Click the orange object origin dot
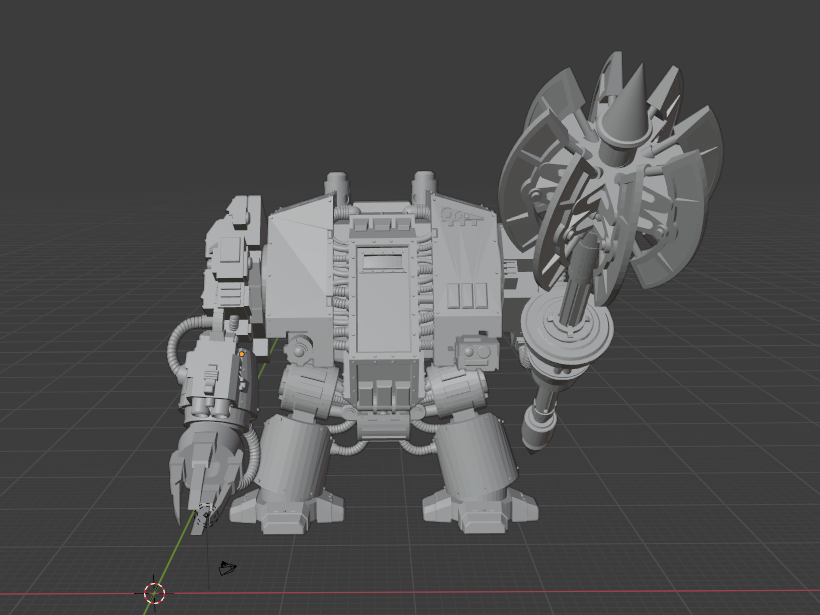 (243, 355)
